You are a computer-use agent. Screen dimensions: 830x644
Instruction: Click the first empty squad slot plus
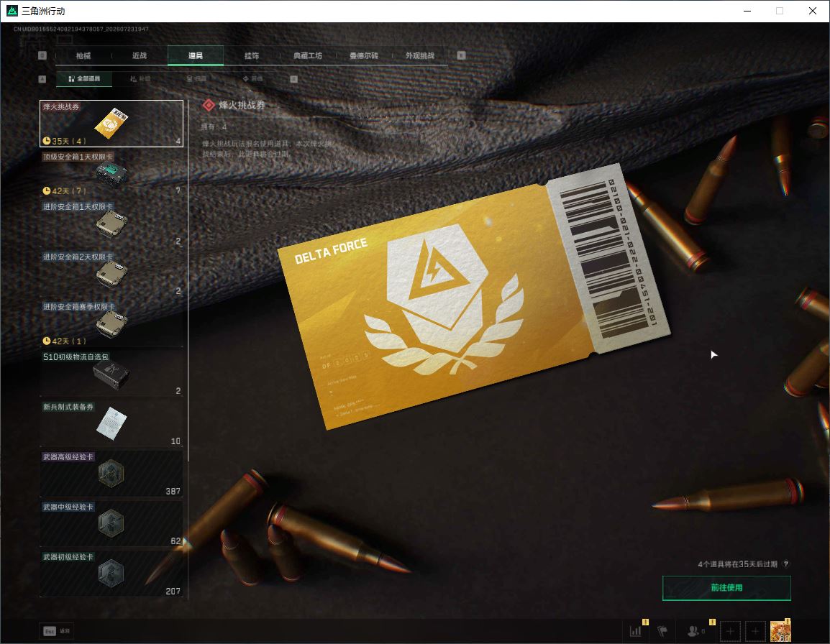pos(731,631)
